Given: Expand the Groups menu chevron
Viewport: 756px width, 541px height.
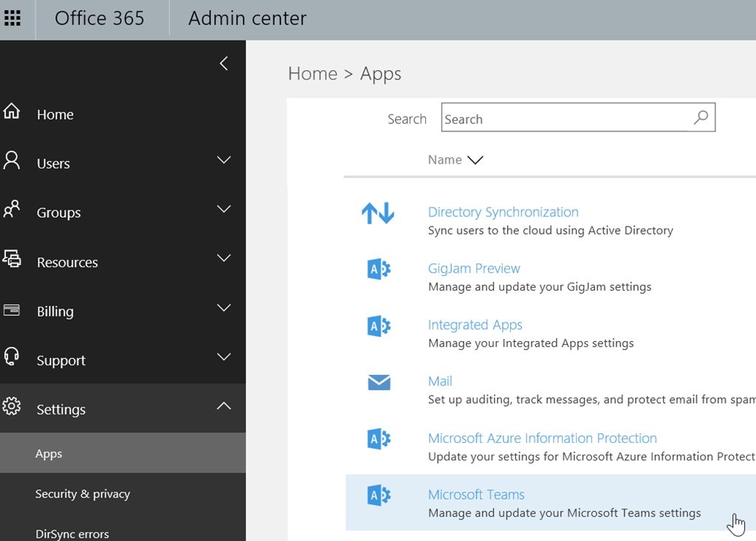Looking at the screenshot, I should 224,210.
